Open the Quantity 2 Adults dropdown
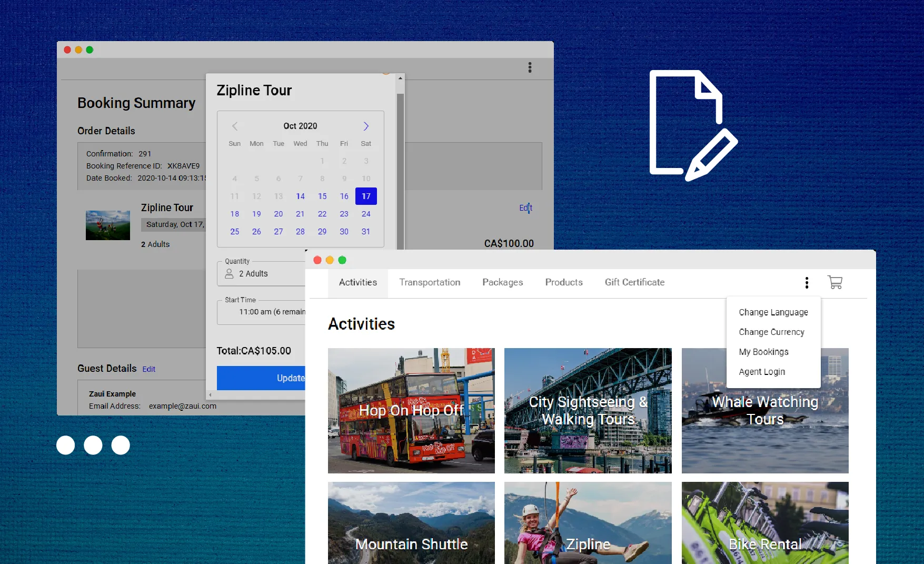Image resolution: width=924 pixels, height=564 pixels. click(x=261, y=273)
